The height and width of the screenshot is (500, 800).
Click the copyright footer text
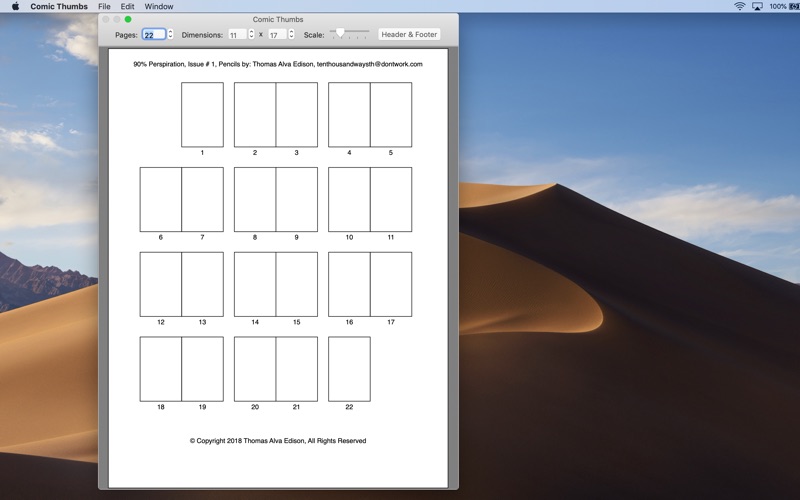click(278, 441)
